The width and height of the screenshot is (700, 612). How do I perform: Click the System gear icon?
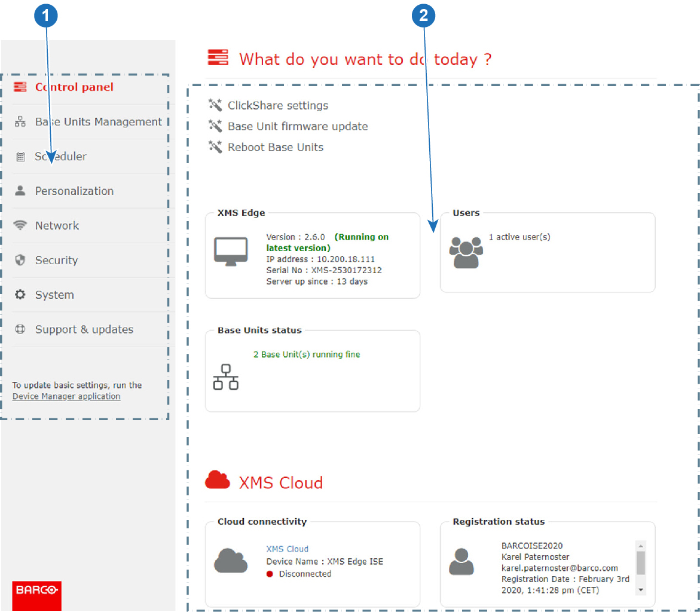click(x=20, y=294)
